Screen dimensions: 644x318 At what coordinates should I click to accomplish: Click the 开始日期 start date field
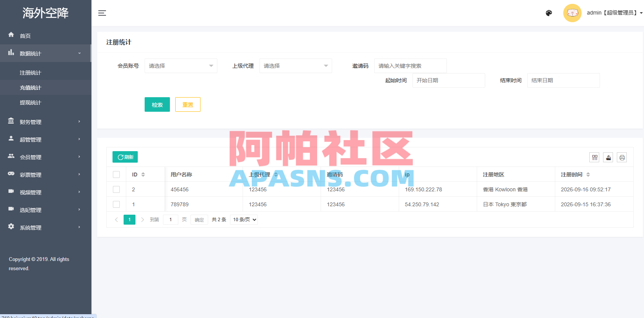coord(449,80)
